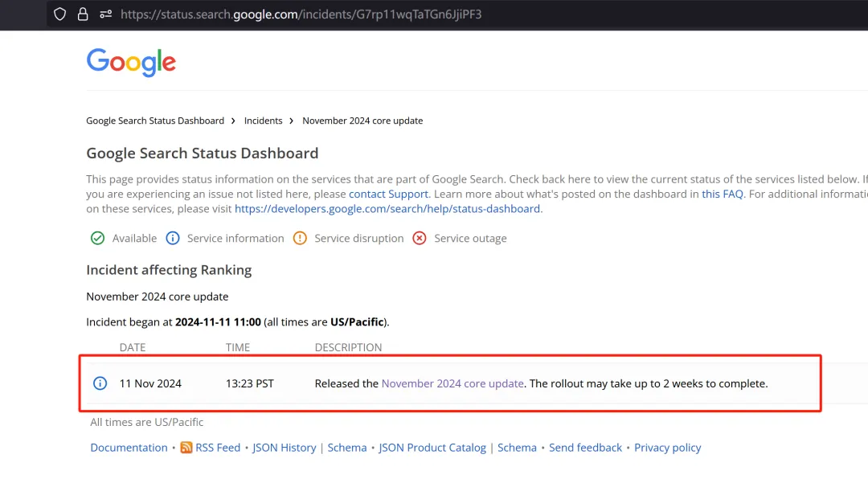Click the Google logo
868x483 pixels.
pos(131,62)
